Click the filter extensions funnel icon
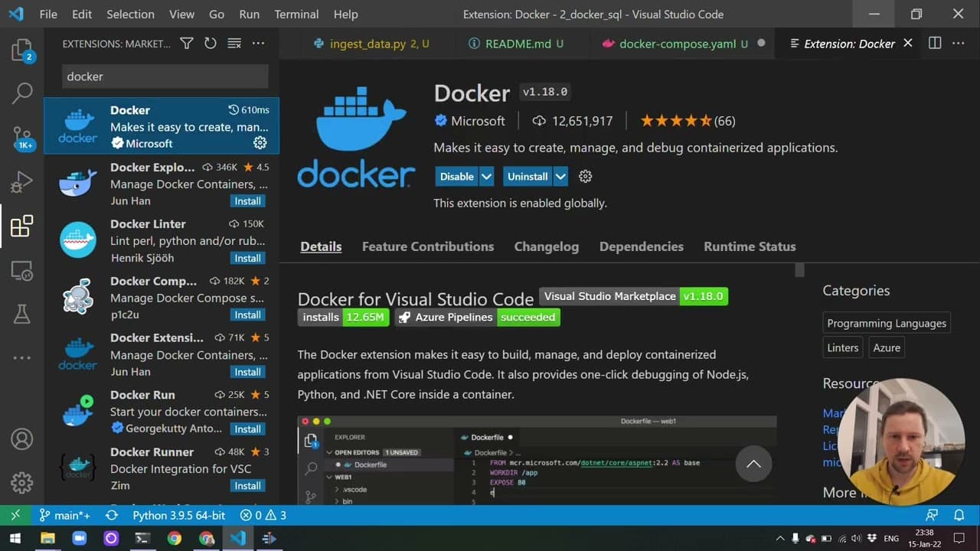The height and width of the screenshot is (551, 980). pos(187,44)
